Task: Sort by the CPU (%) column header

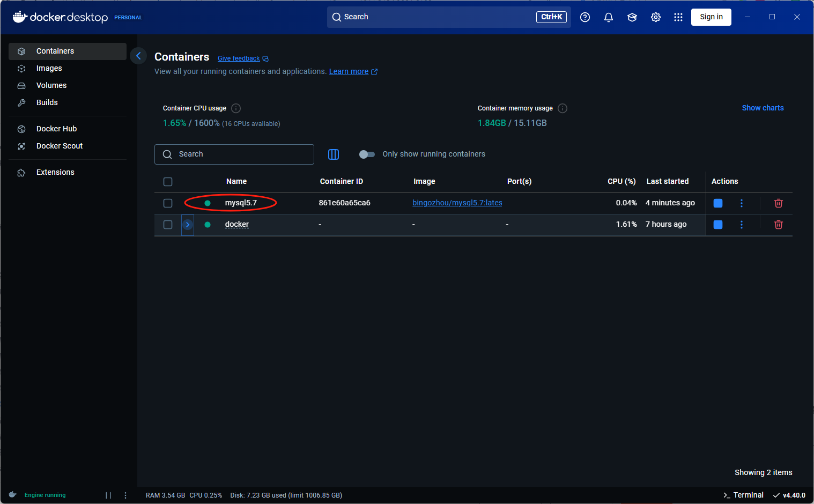Action: 621,181
